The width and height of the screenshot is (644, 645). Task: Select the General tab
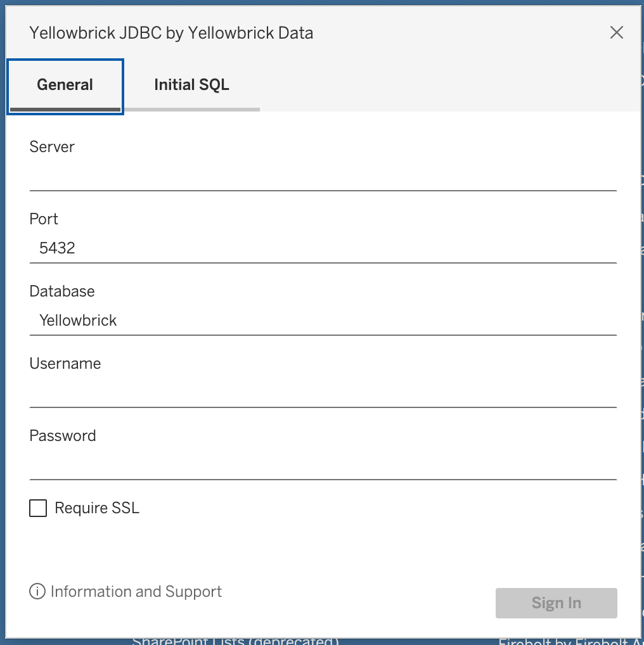pyautogui.click(x=65, y=83)
